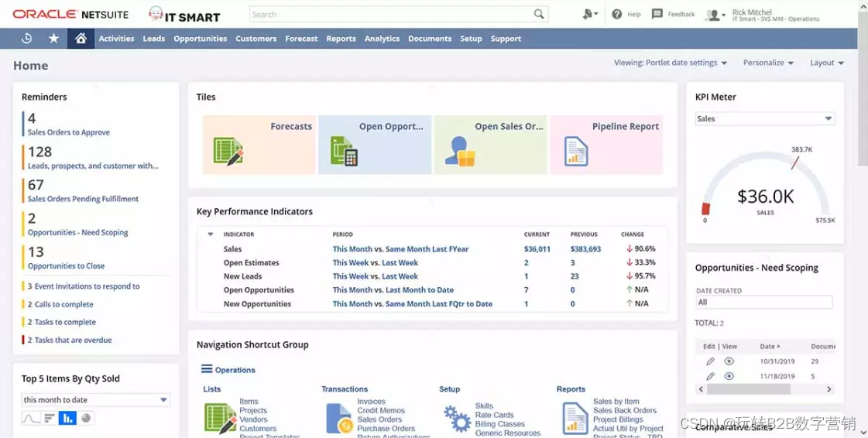Open the Setup menu in navigation bar
The image size is (868, 438).
coord(471,39)
